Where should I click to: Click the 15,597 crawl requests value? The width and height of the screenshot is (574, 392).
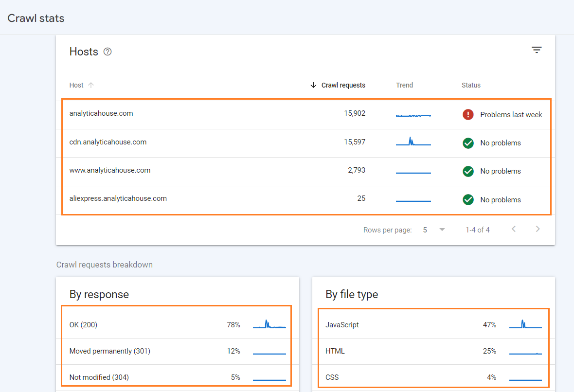coord(354,142)
